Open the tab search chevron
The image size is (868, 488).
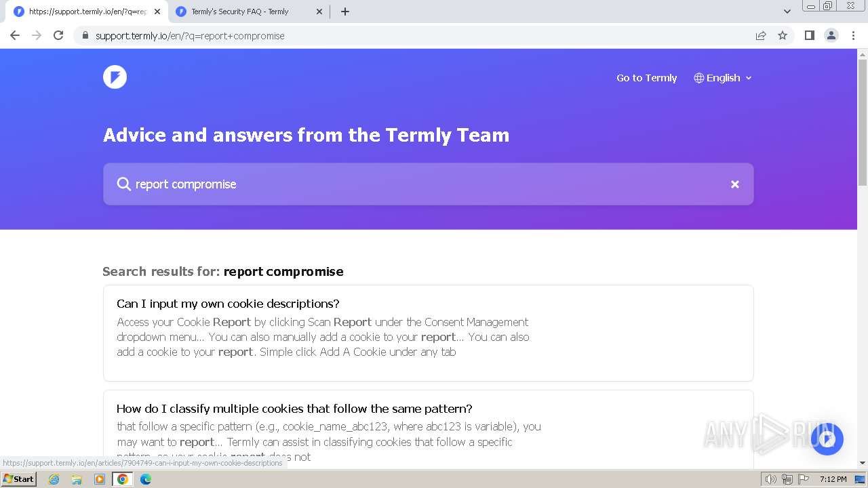coord(787,12)
